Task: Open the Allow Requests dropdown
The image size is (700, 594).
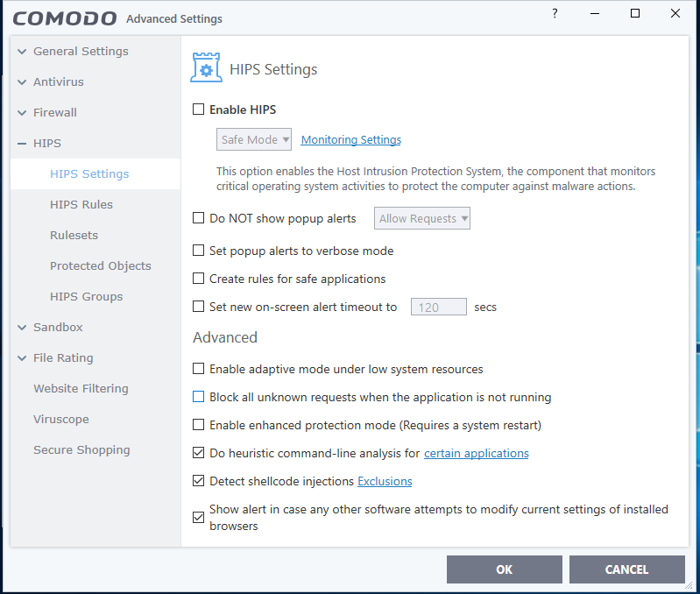Action: pyautogui.click(x=422, y=218)
